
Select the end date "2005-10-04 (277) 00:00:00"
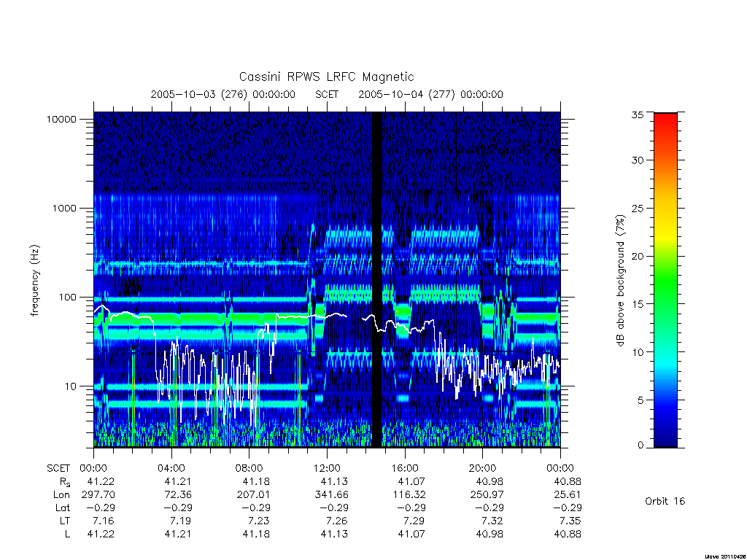[430, 94]
